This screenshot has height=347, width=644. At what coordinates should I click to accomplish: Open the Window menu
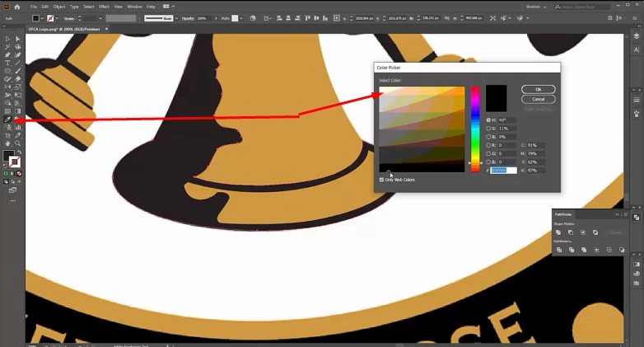click(x=134, y=7)
